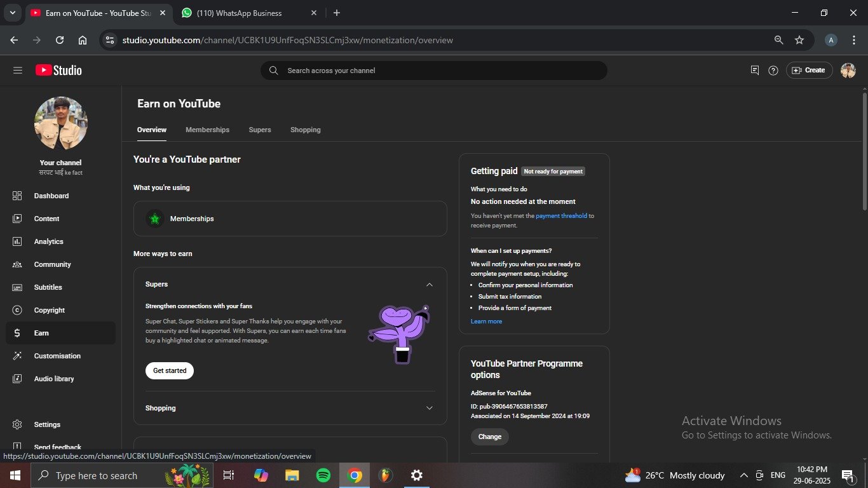Viewport: 868px width, 488px height.
Task: Open the zoom magnifier icon in address bar
Action: (x=778, y=40)
